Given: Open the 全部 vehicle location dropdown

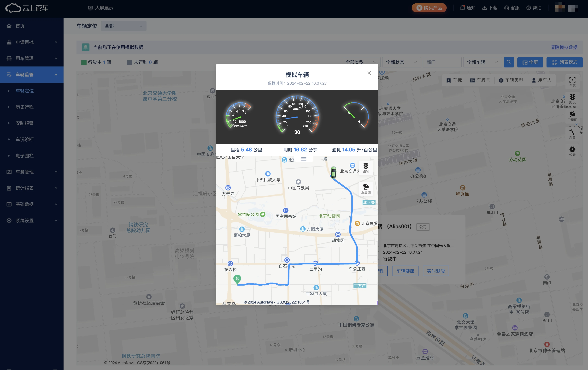Looking at the screenshot, I should (x=124, y=26).
